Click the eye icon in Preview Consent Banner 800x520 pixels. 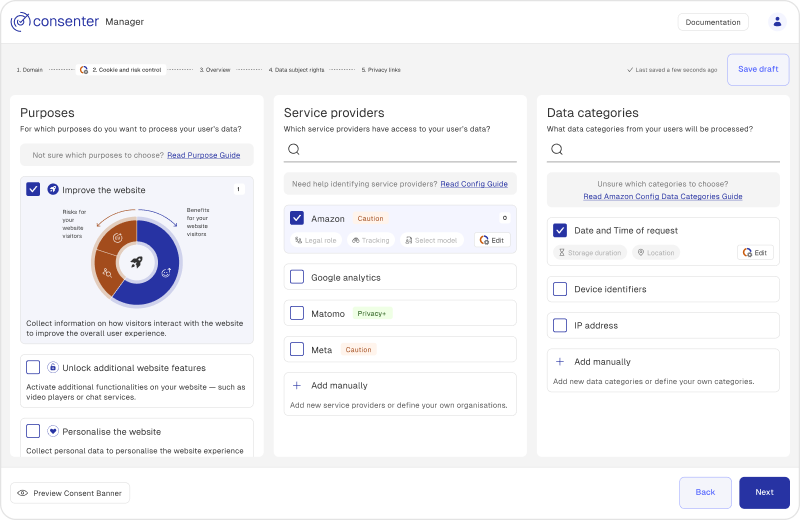point(22,493)
